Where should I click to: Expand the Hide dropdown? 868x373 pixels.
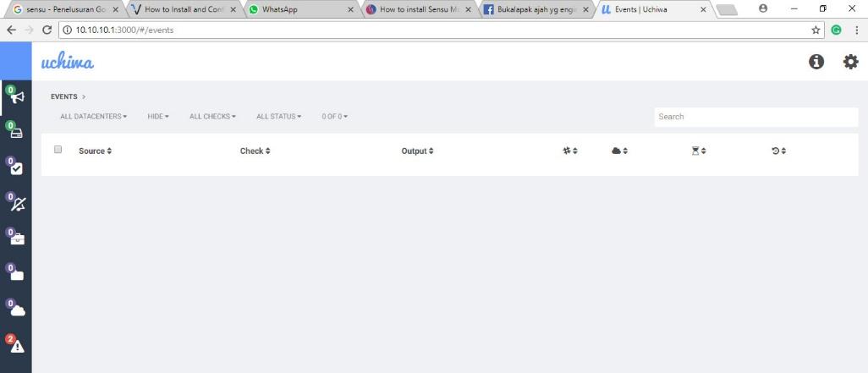coord(158,116)
